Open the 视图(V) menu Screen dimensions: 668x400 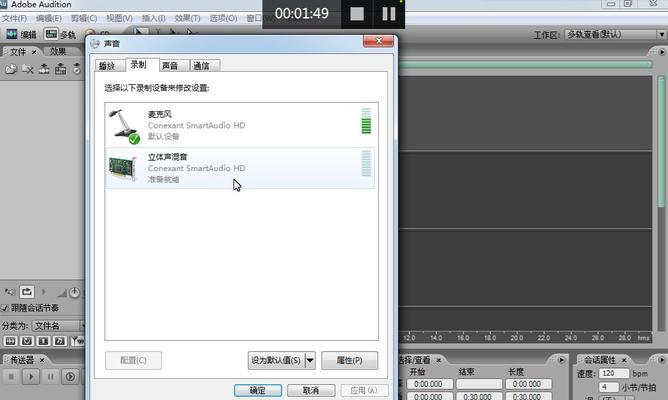point(119,18)
